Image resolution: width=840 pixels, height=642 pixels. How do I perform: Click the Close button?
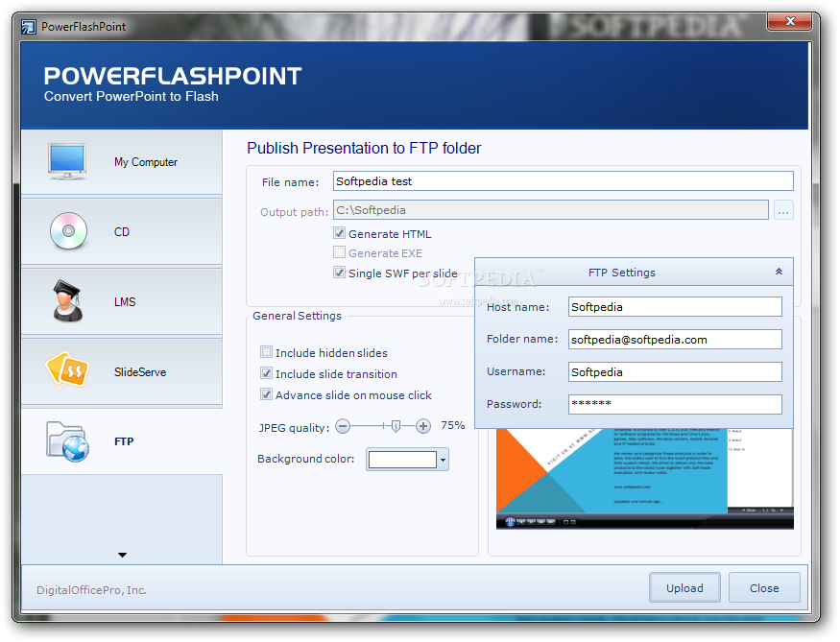pyautogui.click(x=764, y=588)
